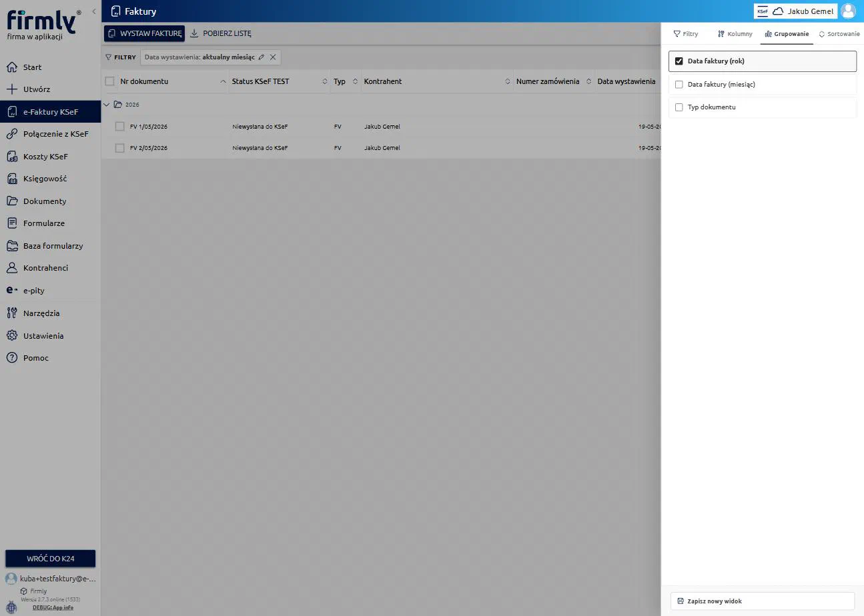Viewport: 864px width, 616px height.
Task: Click the Firmly cube icon at bottom
Action: click(x=24, y=591)
